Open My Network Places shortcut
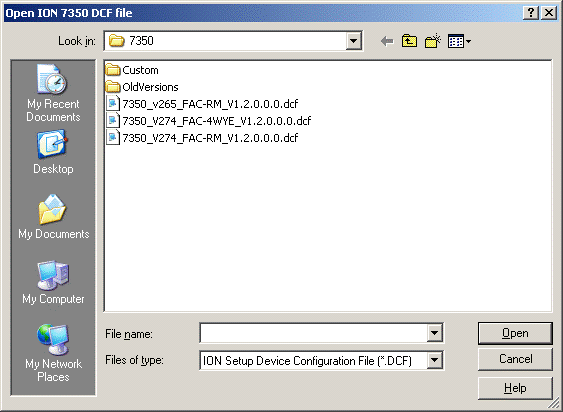563x412 pixels. point(53,353)
